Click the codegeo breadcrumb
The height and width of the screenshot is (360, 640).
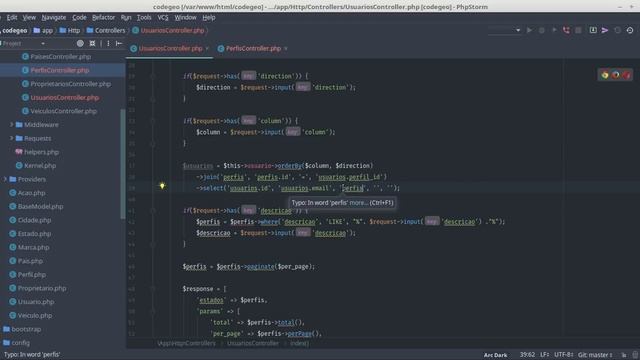point(14,31)
